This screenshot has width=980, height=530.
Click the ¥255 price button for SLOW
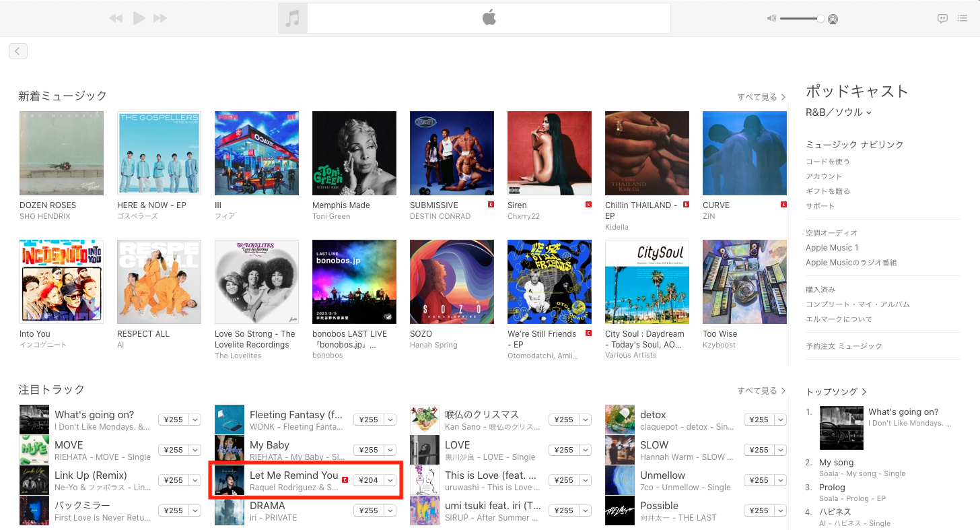(759, 450)
